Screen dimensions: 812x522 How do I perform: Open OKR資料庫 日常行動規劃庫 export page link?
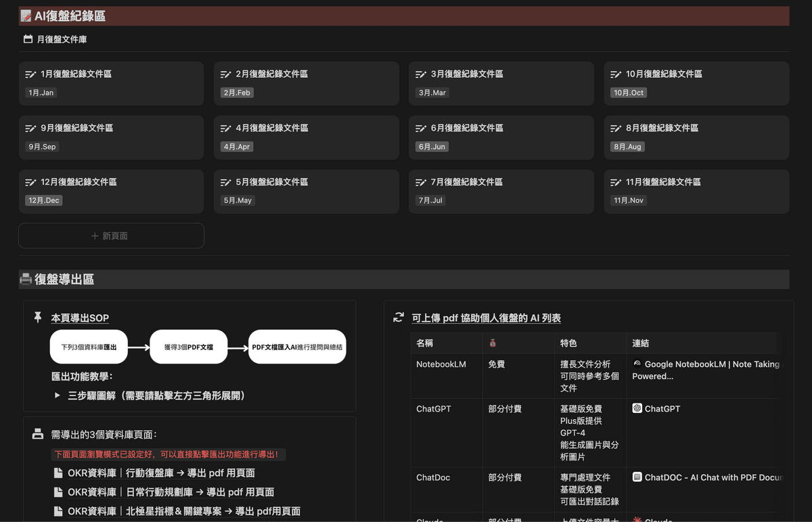(171, 492)
